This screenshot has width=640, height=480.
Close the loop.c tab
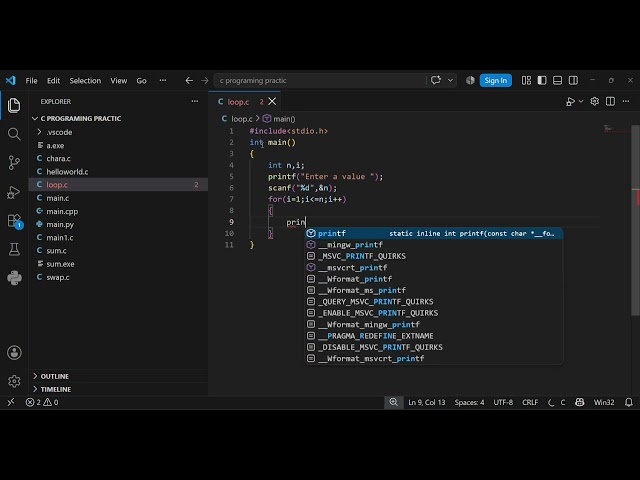272,102
